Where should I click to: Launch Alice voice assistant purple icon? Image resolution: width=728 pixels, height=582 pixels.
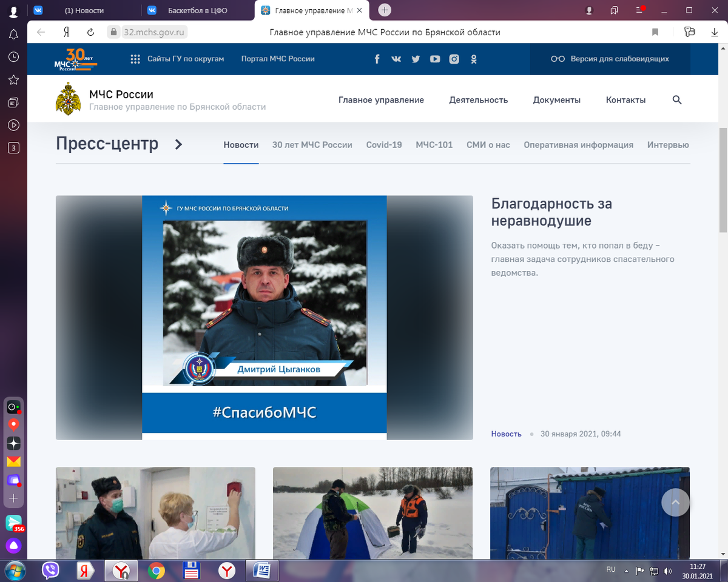(13, 546)
